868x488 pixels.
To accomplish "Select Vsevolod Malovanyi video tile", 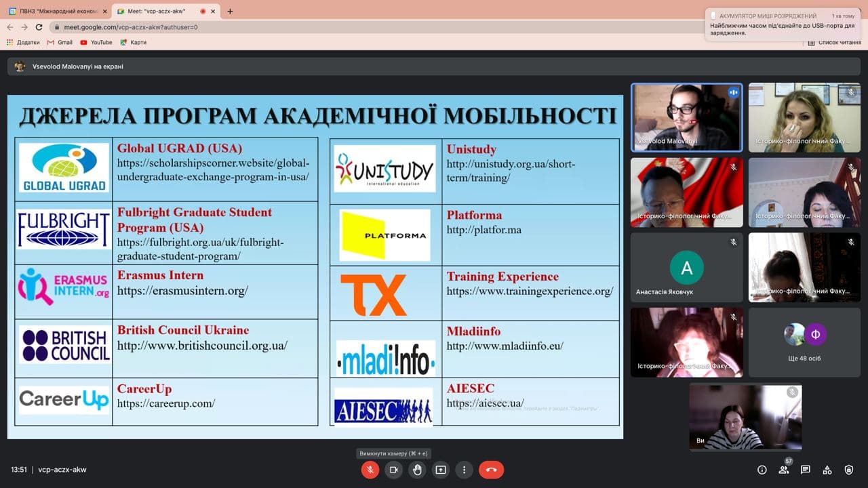I will pos(687,117).
